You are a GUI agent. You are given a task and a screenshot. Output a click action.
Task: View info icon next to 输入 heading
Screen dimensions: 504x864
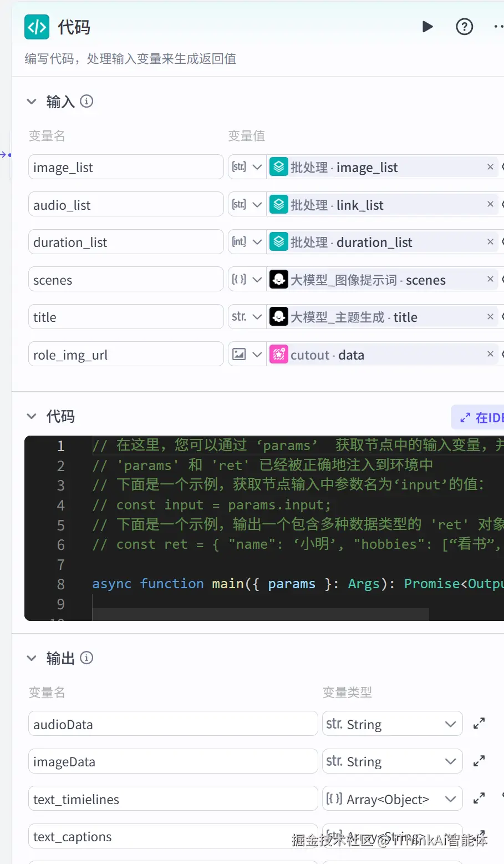pyautogui.click(x=86, y=101)
